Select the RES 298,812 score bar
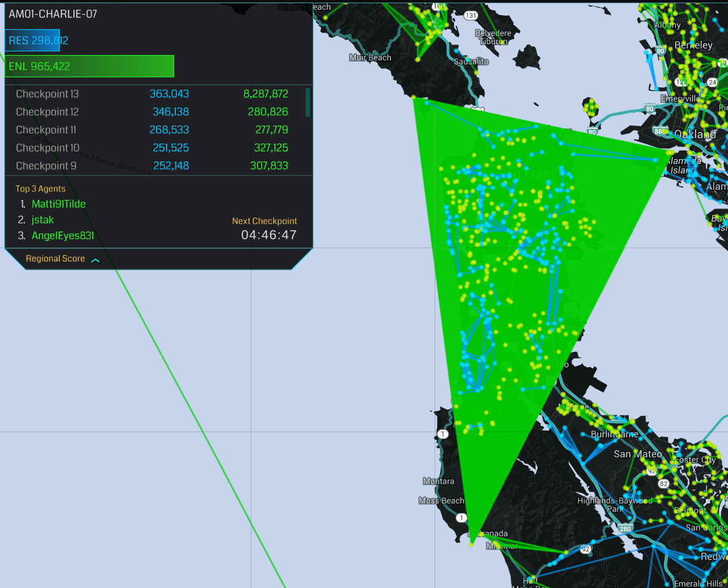 tap(32, 40)
